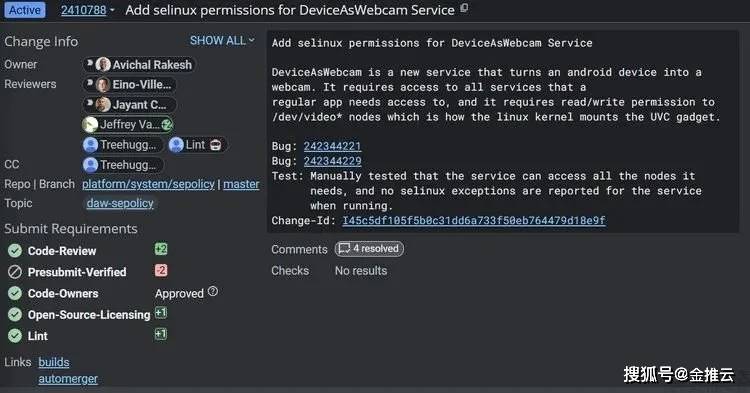Open the 2410788 change number dropdown
Viewport: 750px width, 393px height.
click(88, 10)
